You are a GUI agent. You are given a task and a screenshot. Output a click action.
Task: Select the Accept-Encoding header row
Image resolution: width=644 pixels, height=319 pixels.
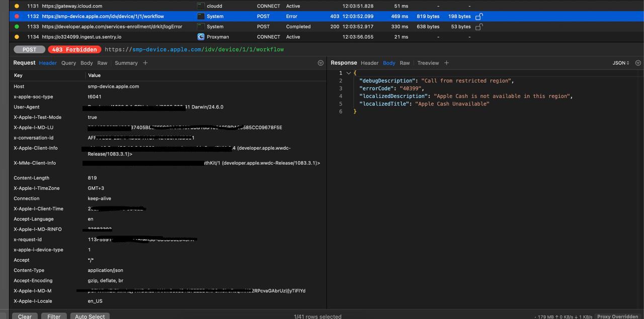[x=168, y=280]
